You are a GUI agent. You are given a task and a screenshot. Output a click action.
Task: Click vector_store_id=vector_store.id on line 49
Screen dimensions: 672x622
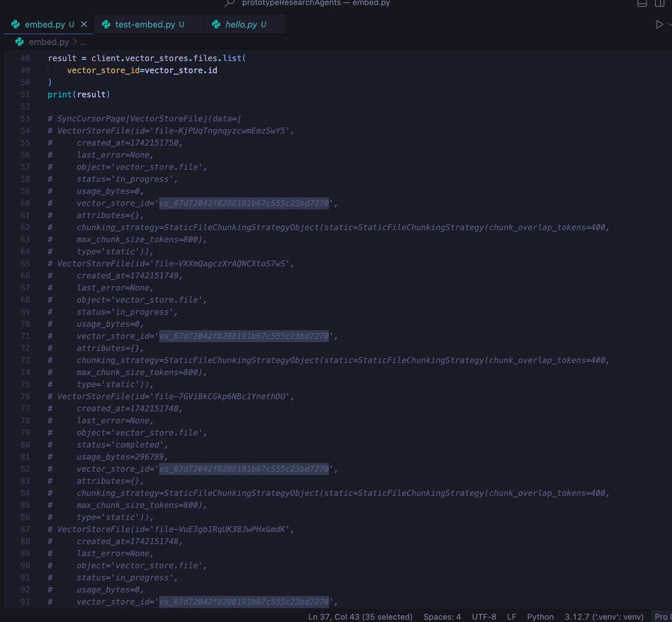pyautogui.click(x=142, y=71)
